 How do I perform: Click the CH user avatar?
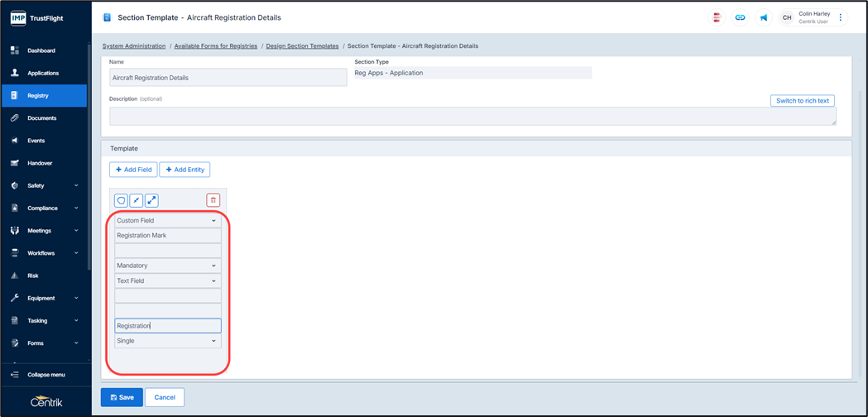pos(787,17)
